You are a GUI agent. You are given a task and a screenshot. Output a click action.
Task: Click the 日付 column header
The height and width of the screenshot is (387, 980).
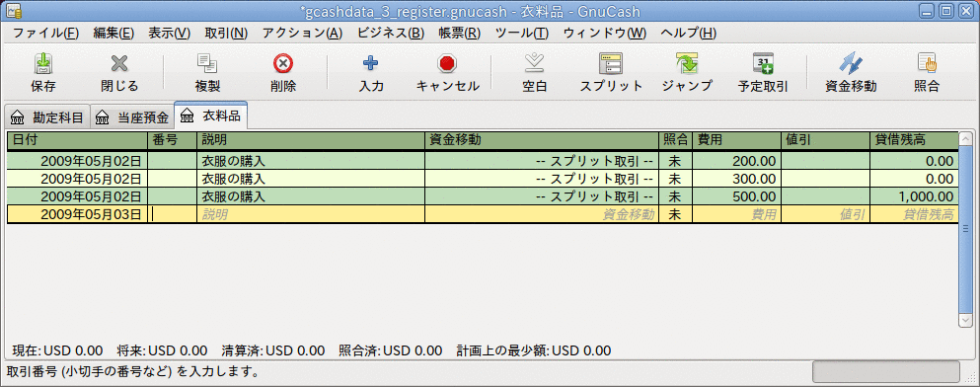pos(78,140)
